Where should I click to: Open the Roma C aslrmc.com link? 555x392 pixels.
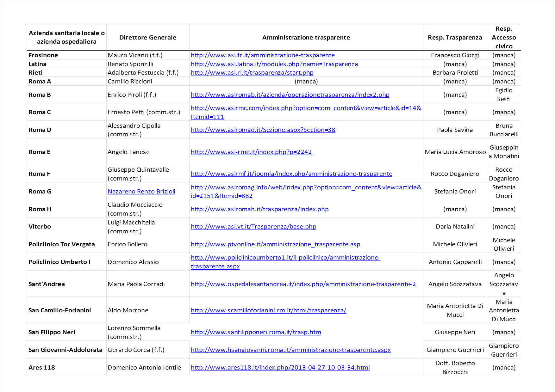pyautogui.click(x=306, y=112)
